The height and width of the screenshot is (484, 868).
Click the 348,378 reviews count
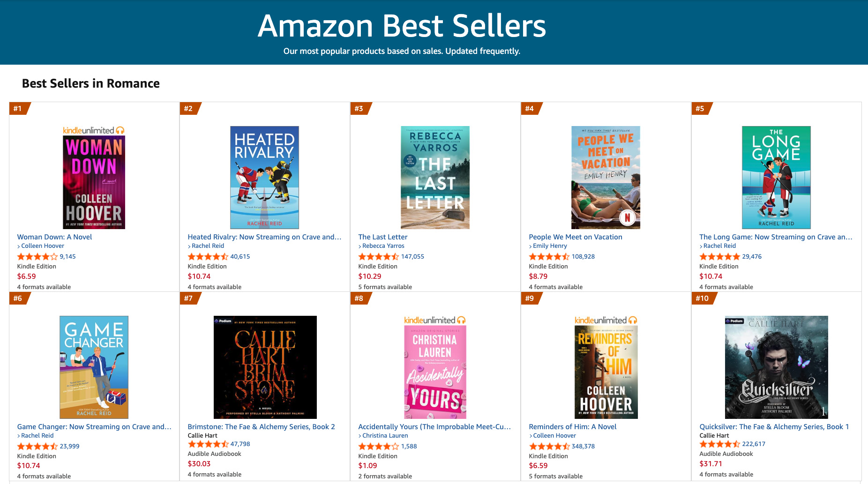583,447
